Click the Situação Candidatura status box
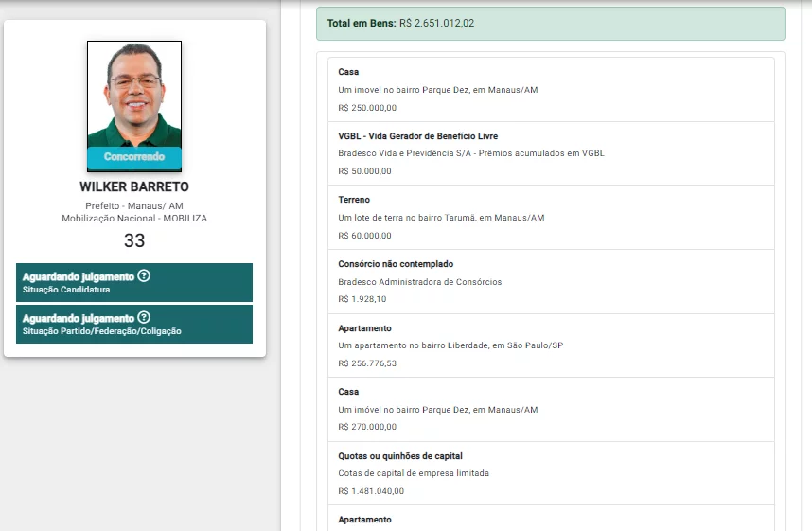The height and width of the screenshot is (531, 812). (134, 282)
